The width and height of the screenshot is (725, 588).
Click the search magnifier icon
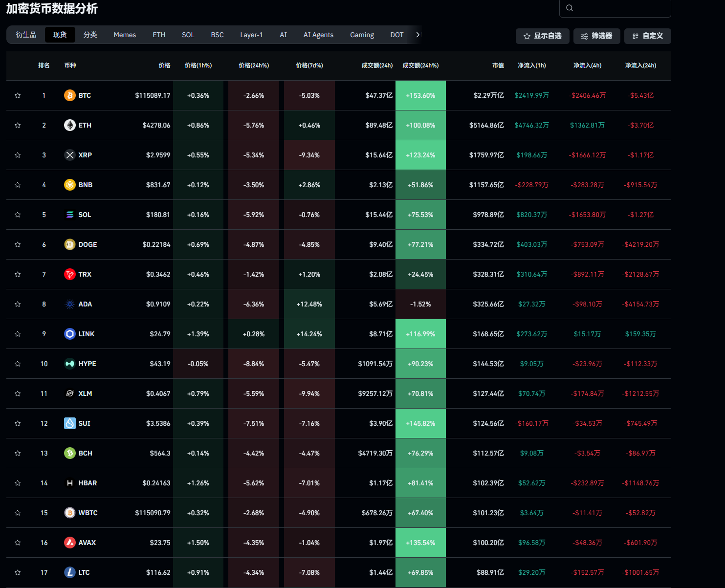(570, 8)
